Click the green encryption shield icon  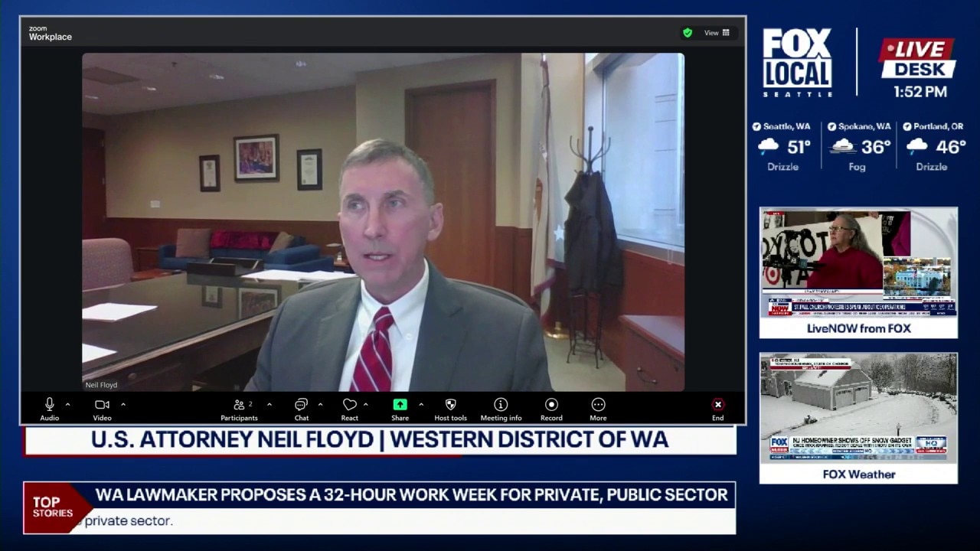coord(688,33)
